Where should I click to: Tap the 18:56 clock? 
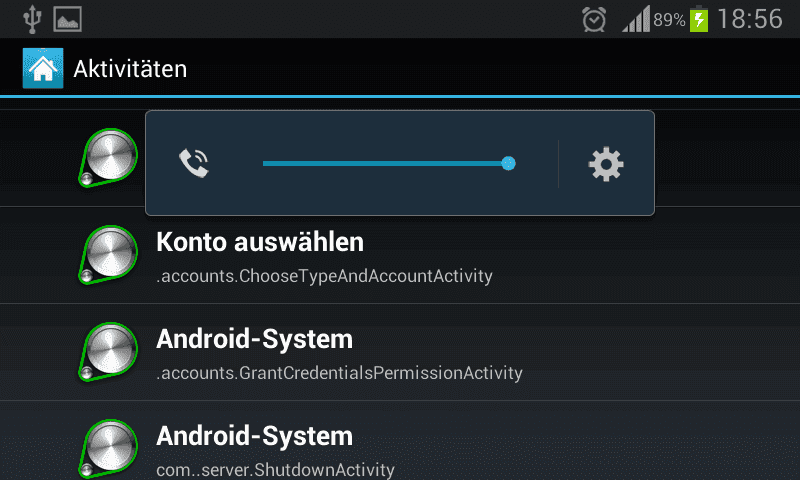click(x=749, y=19)
